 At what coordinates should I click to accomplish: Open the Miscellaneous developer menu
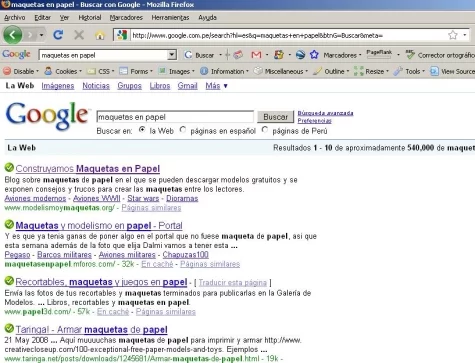[x=281, y=71]
